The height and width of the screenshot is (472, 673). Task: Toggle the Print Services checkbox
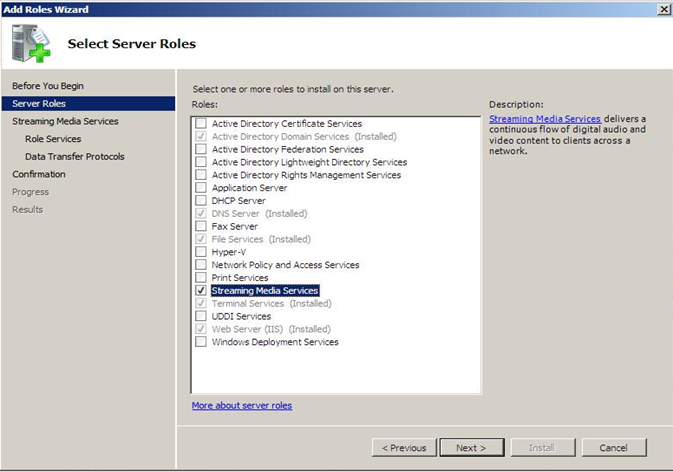click(201, 278)
